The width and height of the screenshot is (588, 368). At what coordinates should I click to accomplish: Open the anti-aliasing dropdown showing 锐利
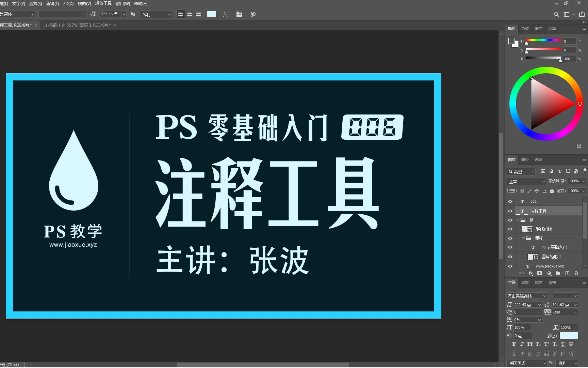156,14
